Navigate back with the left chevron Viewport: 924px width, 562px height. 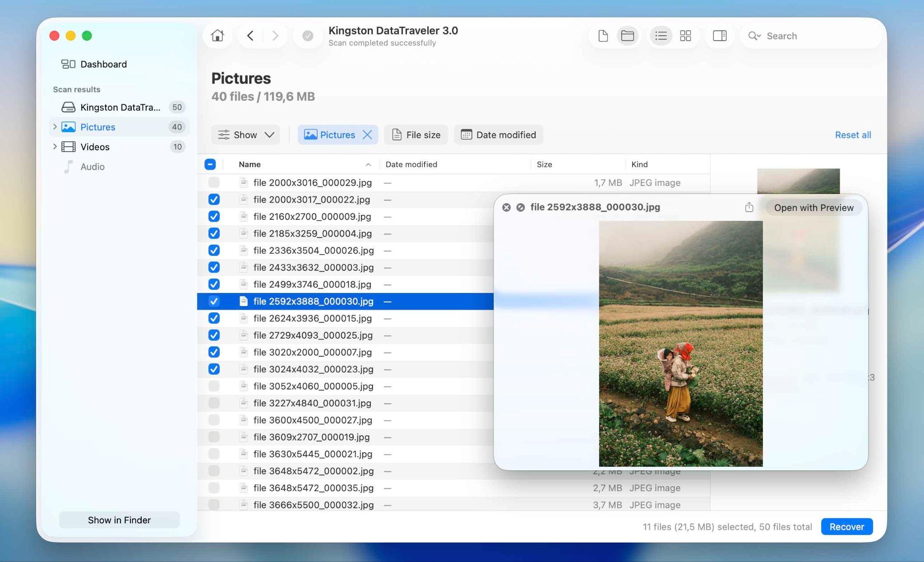pos(250,36)
